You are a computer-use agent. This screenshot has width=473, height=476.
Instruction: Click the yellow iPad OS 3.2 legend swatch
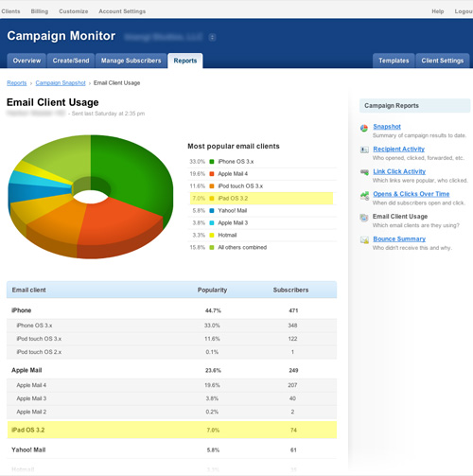click(212, 199)
